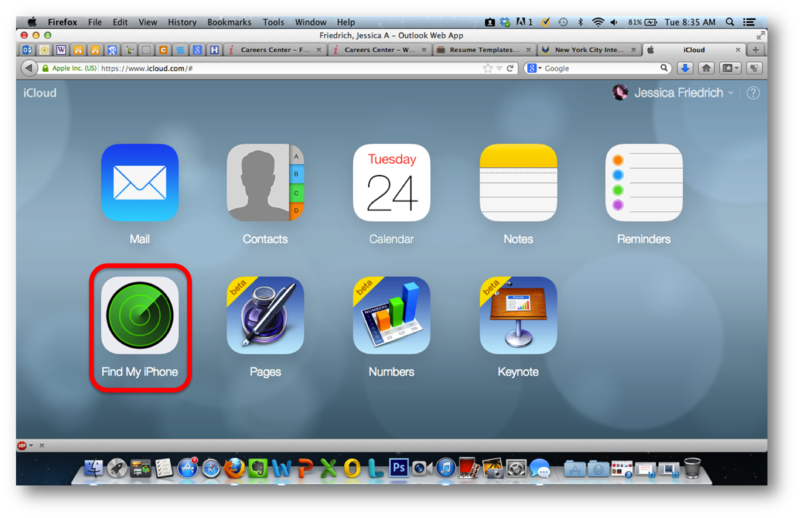Launch the Numbers beta app
800x518 pixels.
pyautogui.click(x=391, y=315)
